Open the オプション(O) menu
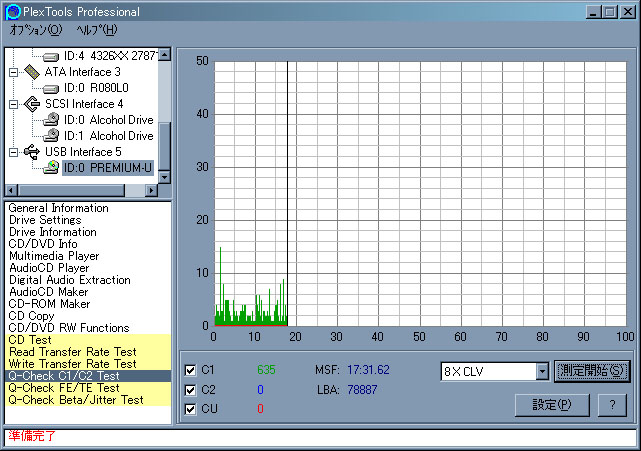 (36, 29)
